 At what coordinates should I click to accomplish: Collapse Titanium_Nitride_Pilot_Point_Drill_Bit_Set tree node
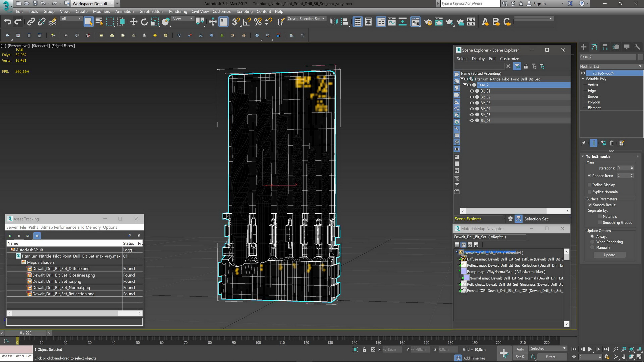(x=462, y=79)
